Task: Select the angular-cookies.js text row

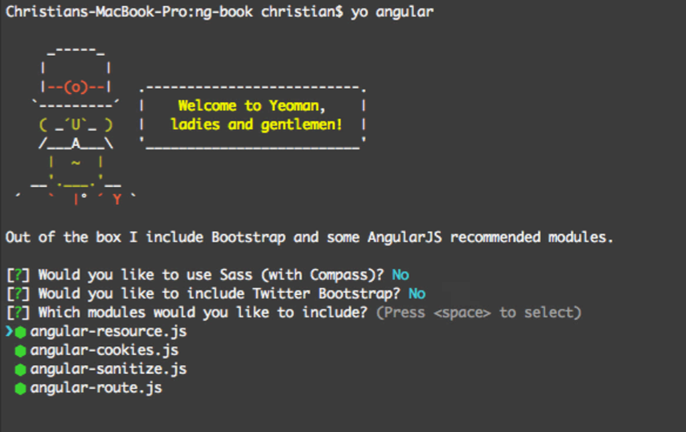Action: click(105, 351)
